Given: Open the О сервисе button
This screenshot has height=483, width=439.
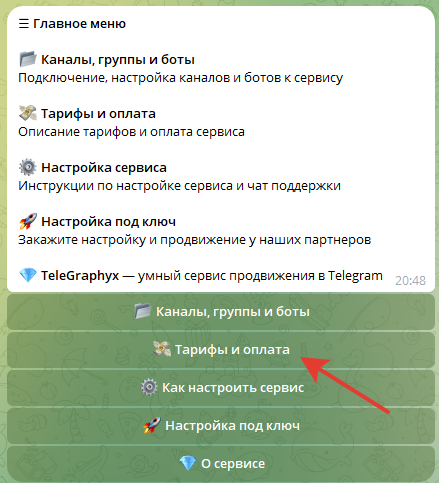Looking at the screenshot, I should click(x=221, y=464).
